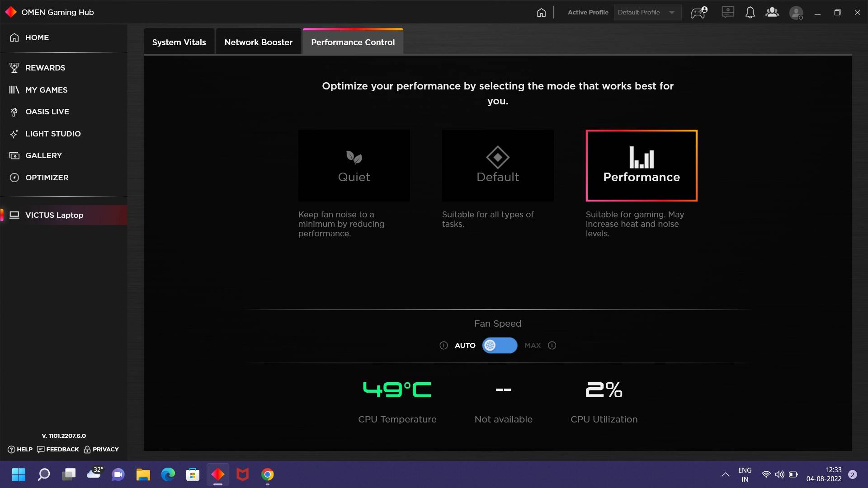Switch to Network Booster tab
Viewport: 868px width, 488px height.
pyautogui.click(x=258, y=42)
